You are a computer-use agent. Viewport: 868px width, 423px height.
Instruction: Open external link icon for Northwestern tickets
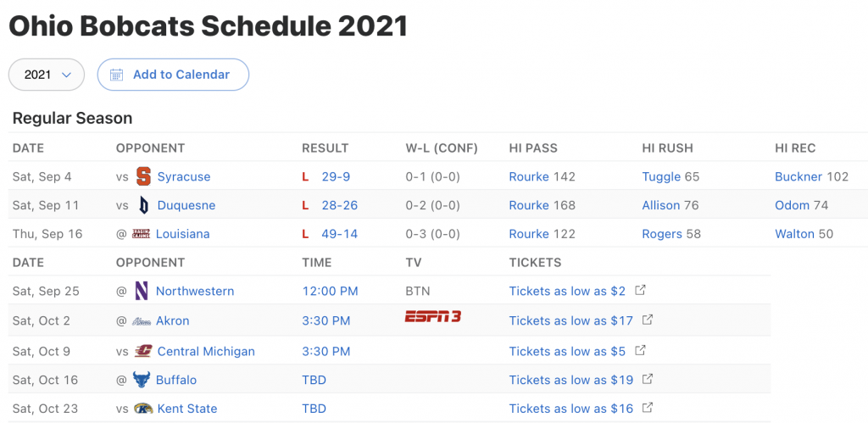click(x=640, y=290)
